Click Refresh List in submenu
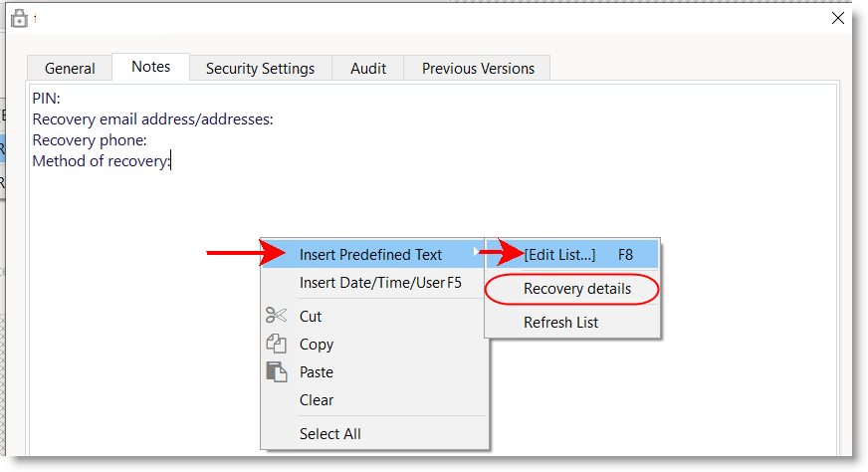Screen dimensions: 868x472 click(560, 323)
